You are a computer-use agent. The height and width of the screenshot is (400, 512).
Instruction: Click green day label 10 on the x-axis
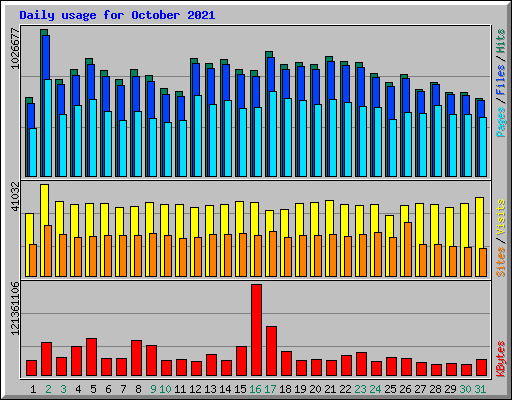point(165,389)
